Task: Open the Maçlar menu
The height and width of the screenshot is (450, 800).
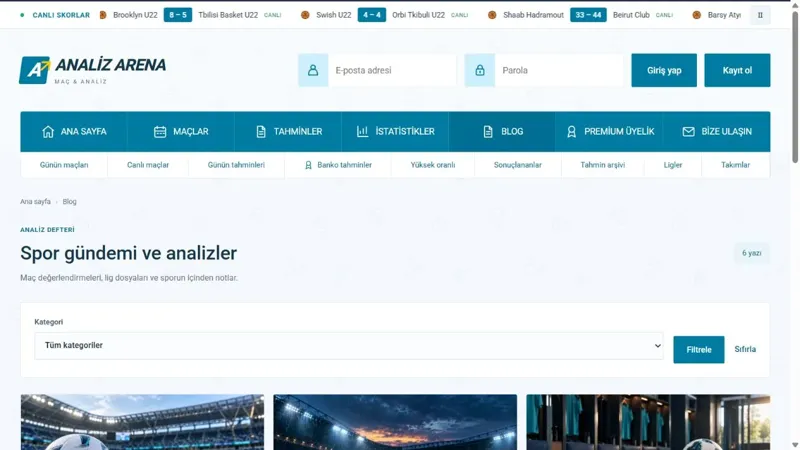Action: point(181,132)
